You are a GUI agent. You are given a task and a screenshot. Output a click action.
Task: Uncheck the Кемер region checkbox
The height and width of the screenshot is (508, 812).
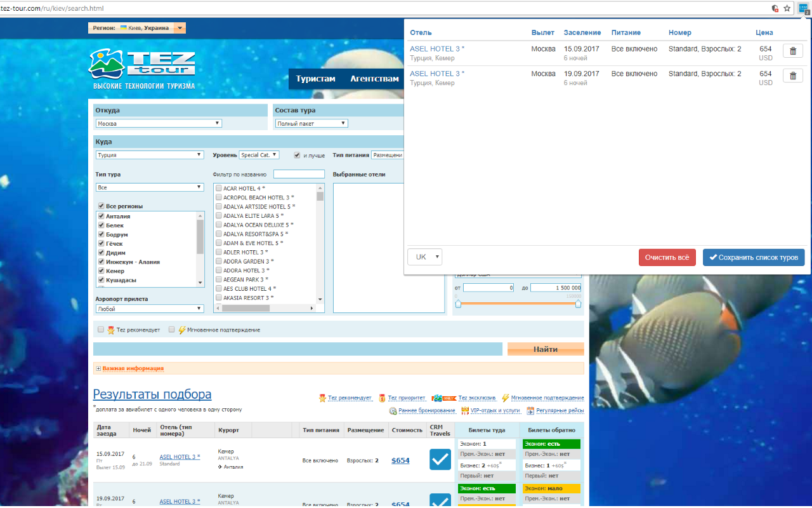click(101, 271)
